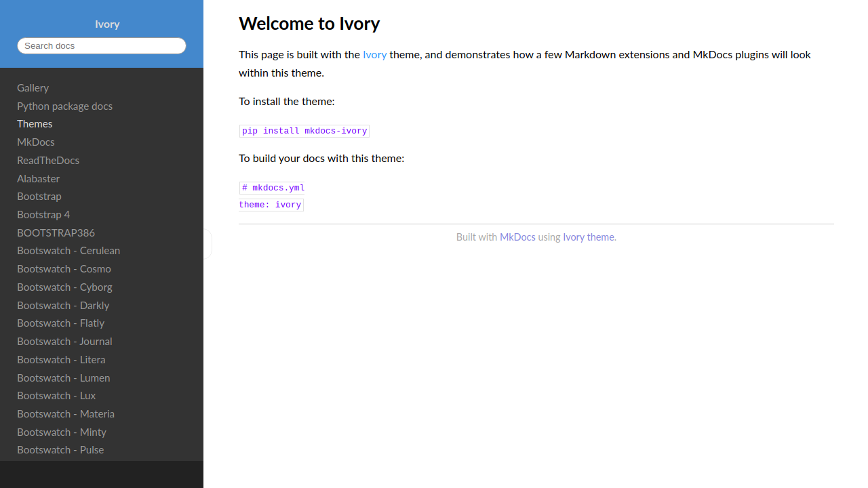The height and width of the screenshot is (488, 868).
Task: Select Bootswatch - Cyborg theme
Action: [x=64, y=287]
